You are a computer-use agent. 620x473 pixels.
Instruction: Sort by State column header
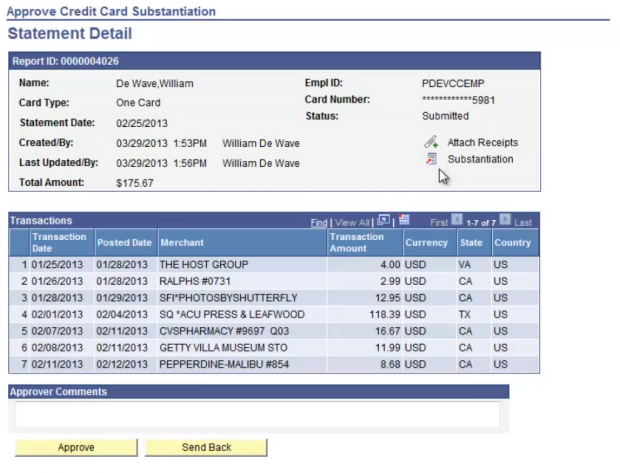[x=471, y=243]
